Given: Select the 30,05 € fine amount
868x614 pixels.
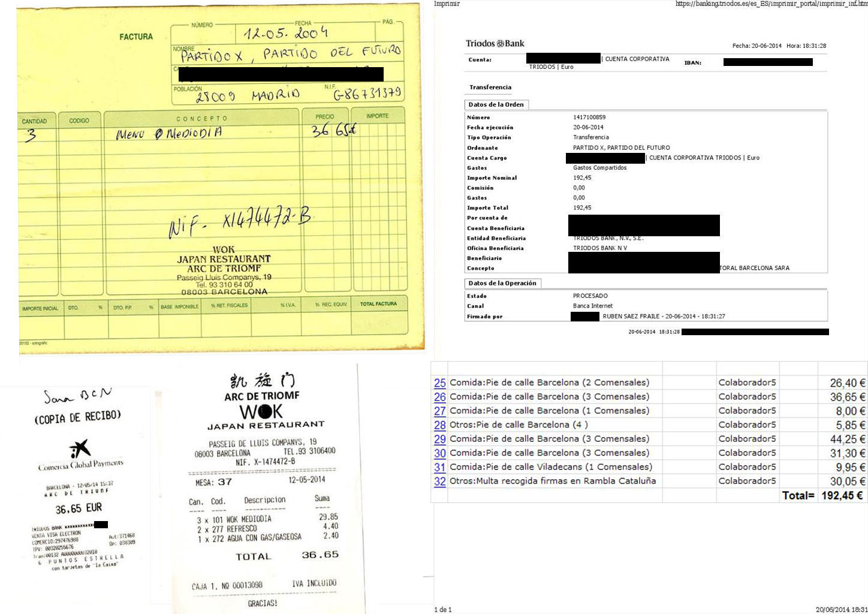Looking at the screenshot, I should click(848, 481).
